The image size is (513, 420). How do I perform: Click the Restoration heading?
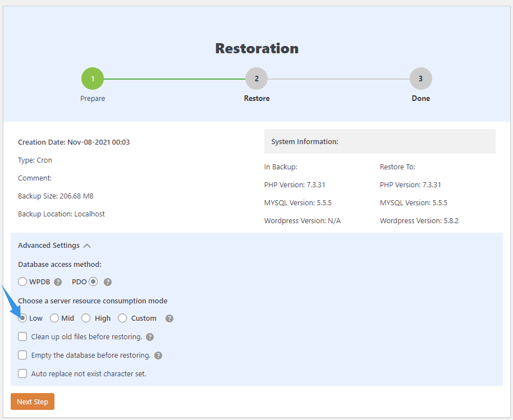pos(257,48)
